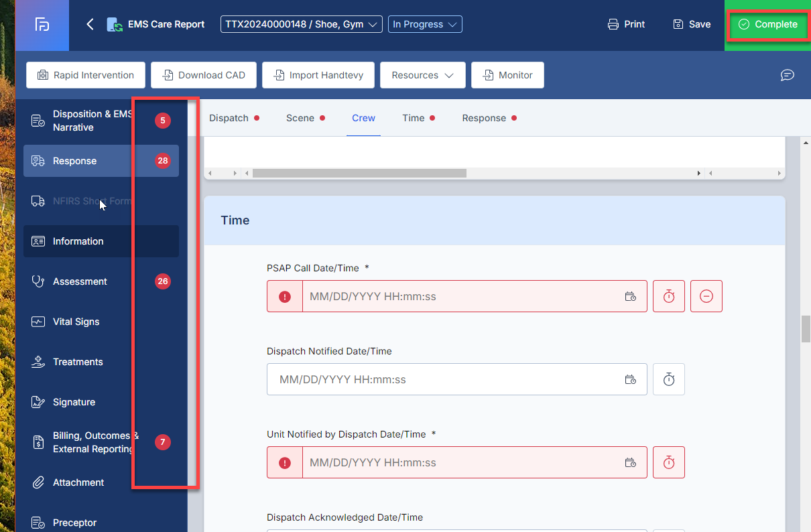Click the Assessment stethoscope icon in sidebar
811x532 pixels.
[x=38, y=281]
